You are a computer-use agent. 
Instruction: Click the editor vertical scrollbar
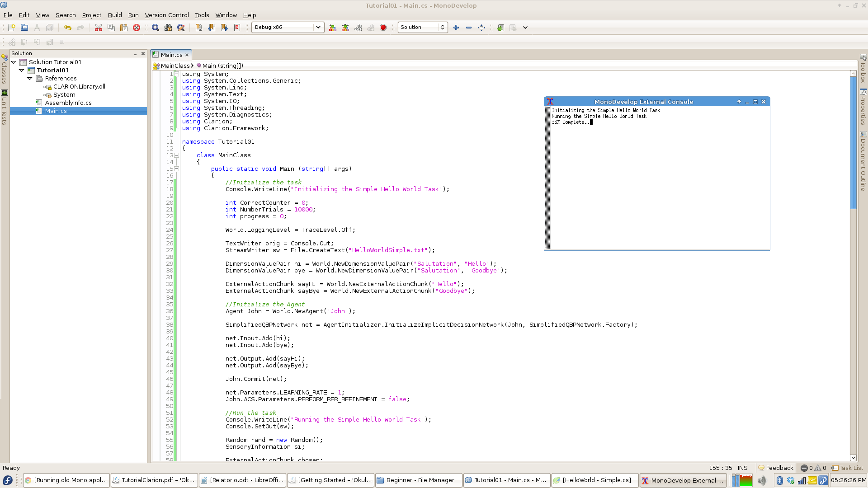point(853,266)
